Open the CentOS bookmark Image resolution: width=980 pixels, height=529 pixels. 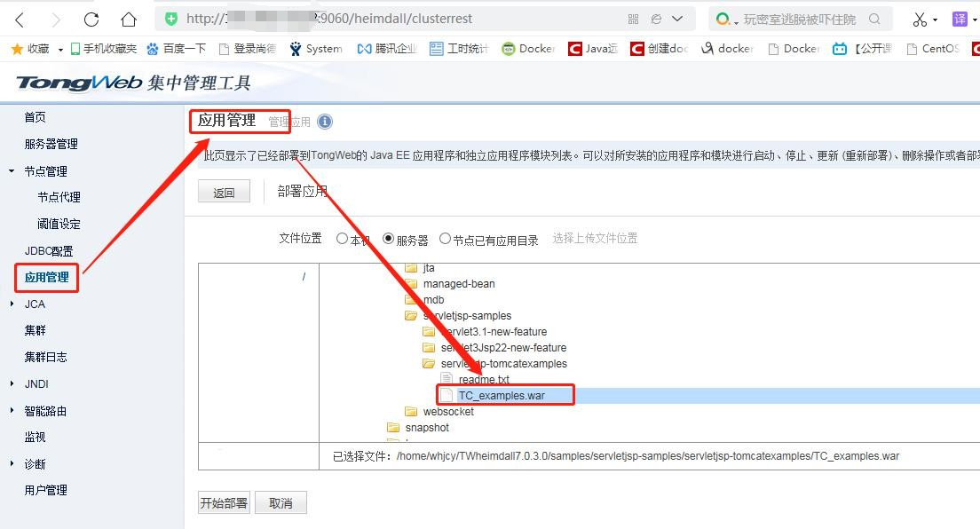coord(934,49)
